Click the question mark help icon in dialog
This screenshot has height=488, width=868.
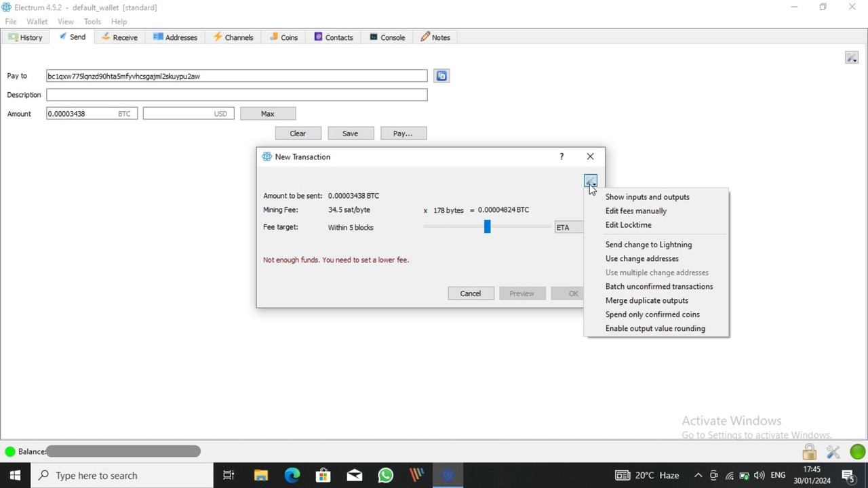(561, 157)
